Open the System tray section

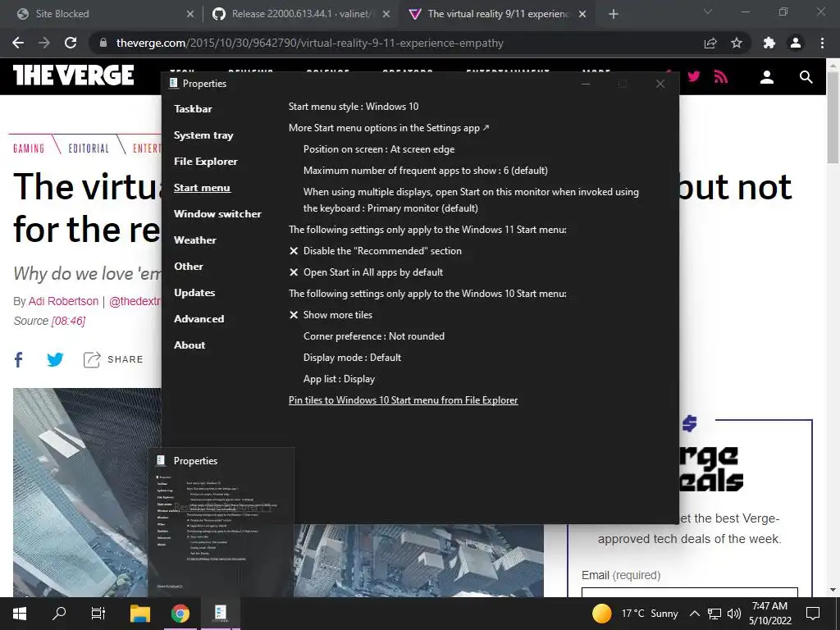coord(203,135)
